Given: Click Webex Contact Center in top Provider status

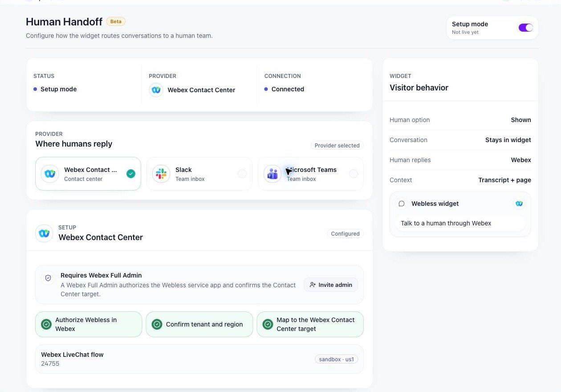Looking at the screenshot, I should (x=201, y=90).
